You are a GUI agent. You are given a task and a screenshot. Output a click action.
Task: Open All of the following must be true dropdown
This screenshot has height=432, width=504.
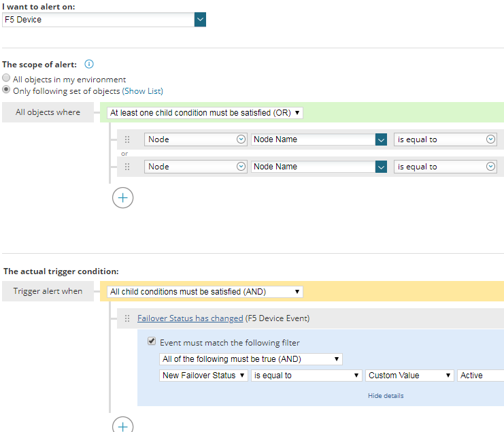pos(251,359)
